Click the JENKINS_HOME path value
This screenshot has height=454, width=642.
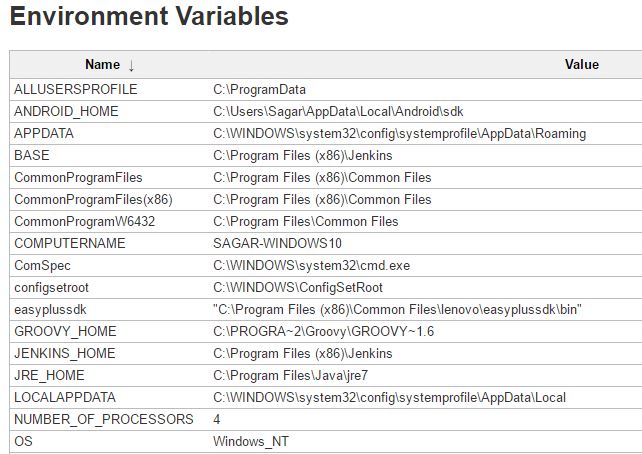(302, 353)
